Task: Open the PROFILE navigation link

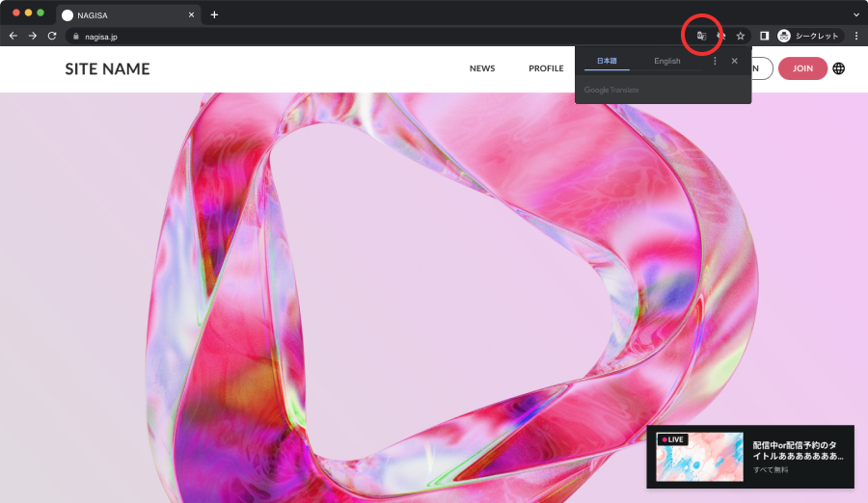Action: click(546, 68)
